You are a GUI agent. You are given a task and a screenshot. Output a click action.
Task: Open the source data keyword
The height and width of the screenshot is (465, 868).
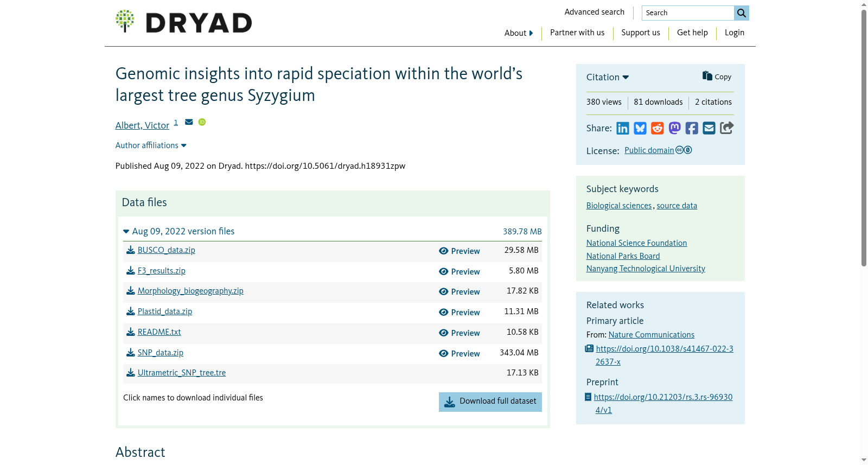pyautogui.click(x=677, y=206)
